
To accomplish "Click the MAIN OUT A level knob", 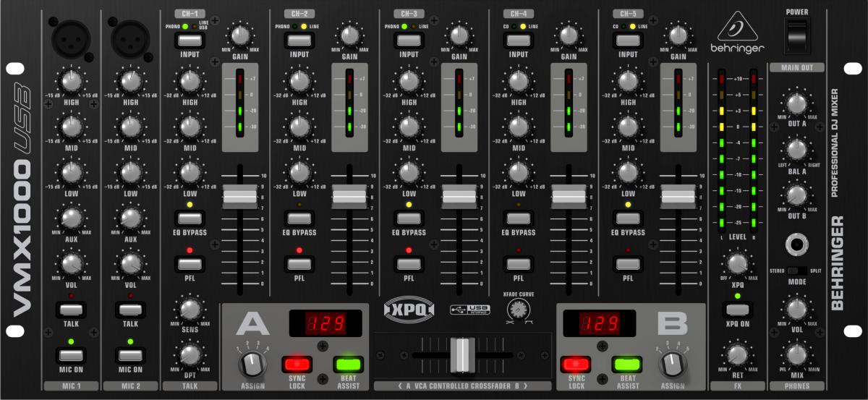I will (x=796, y=104).
